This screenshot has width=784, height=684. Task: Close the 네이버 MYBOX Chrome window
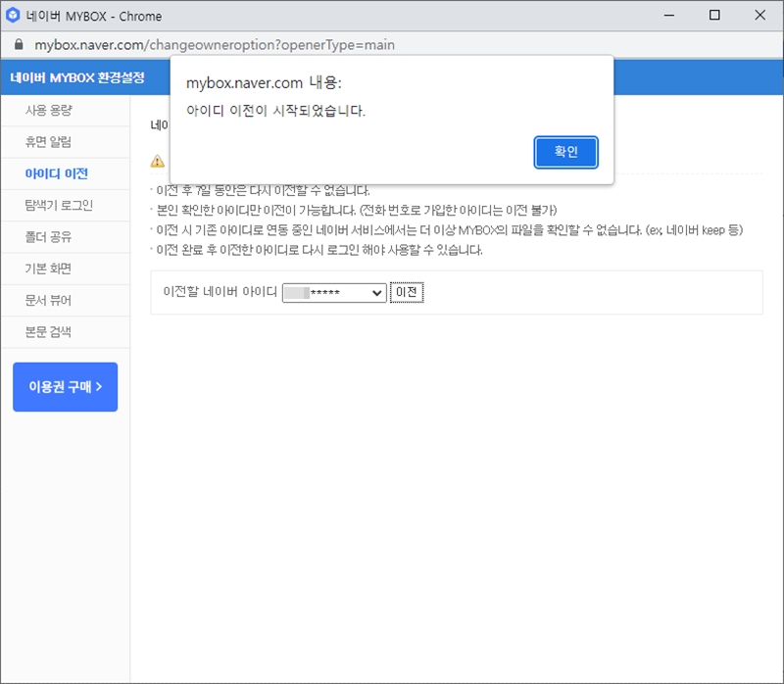click(x=760, y=16)
